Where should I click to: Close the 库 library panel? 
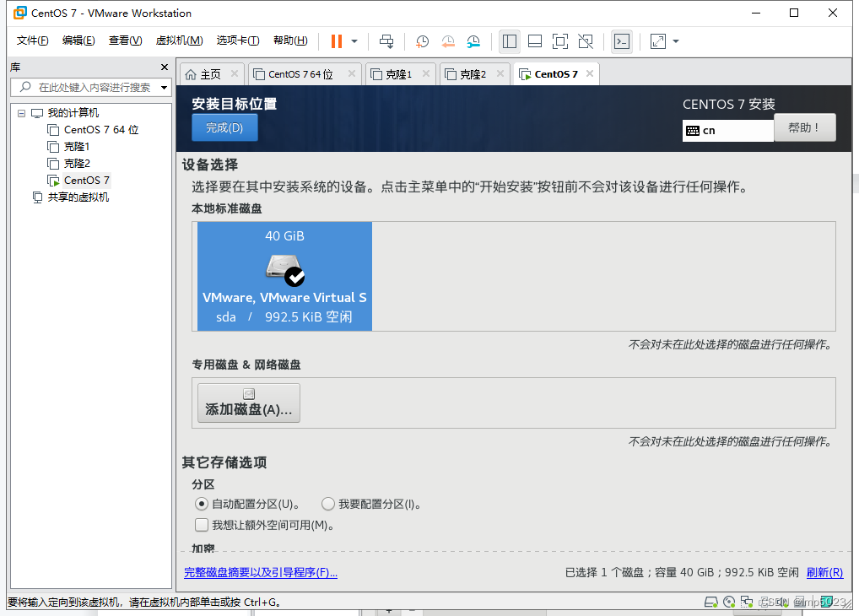(164, 67)
